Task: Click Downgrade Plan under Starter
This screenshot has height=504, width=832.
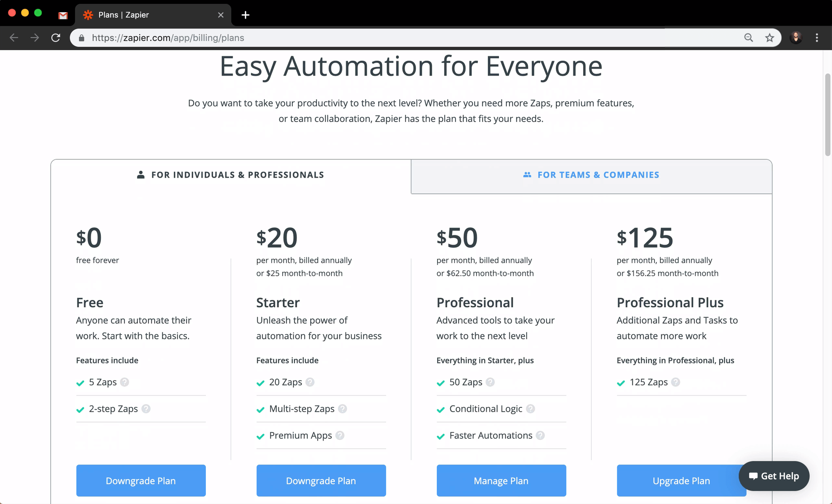Action: click(x=321, y=481)
